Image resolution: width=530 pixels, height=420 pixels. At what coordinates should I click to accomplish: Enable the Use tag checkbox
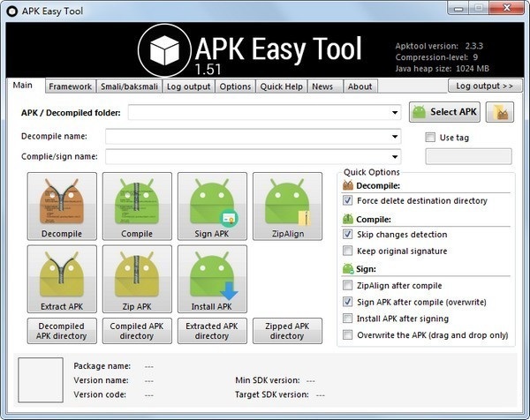coord(431,138)
